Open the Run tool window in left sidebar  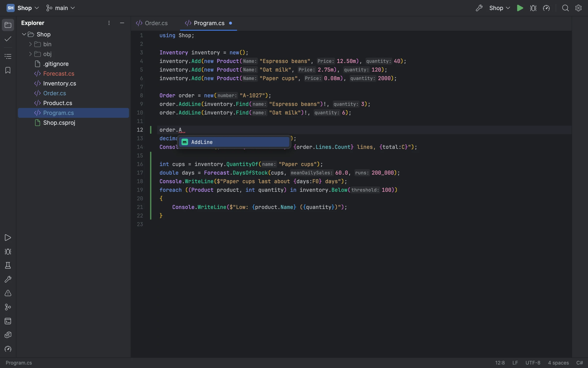point(8,237)
